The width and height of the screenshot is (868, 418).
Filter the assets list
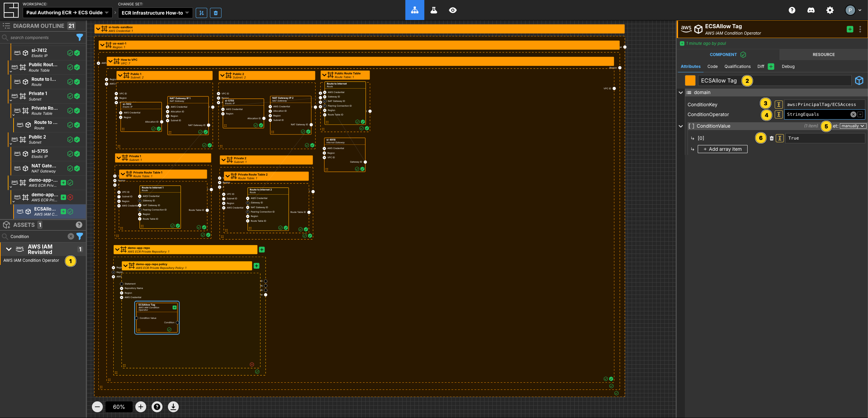point(80,236)
